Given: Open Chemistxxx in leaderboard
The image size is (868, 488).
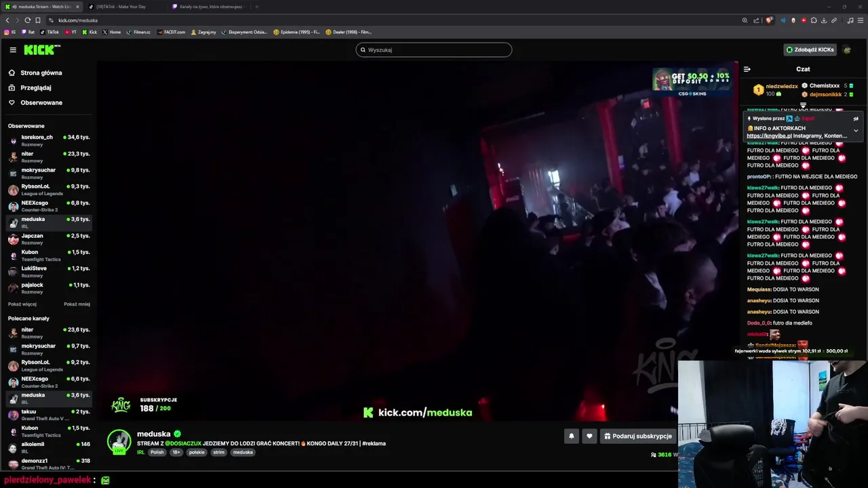Looking at the screenshot, I should click(x=825, y=86).
